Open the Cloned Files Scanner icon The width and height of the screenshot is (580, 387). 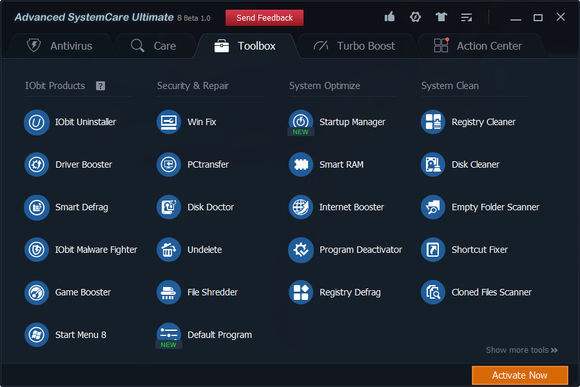click(x=433, y=292)
